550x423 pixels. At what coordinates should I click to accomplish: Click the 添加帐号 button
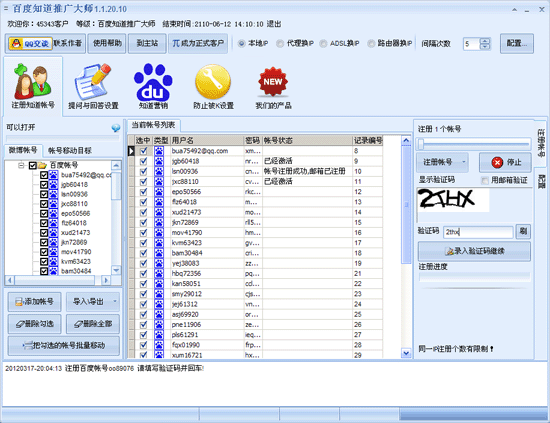[x=34, y=302]
